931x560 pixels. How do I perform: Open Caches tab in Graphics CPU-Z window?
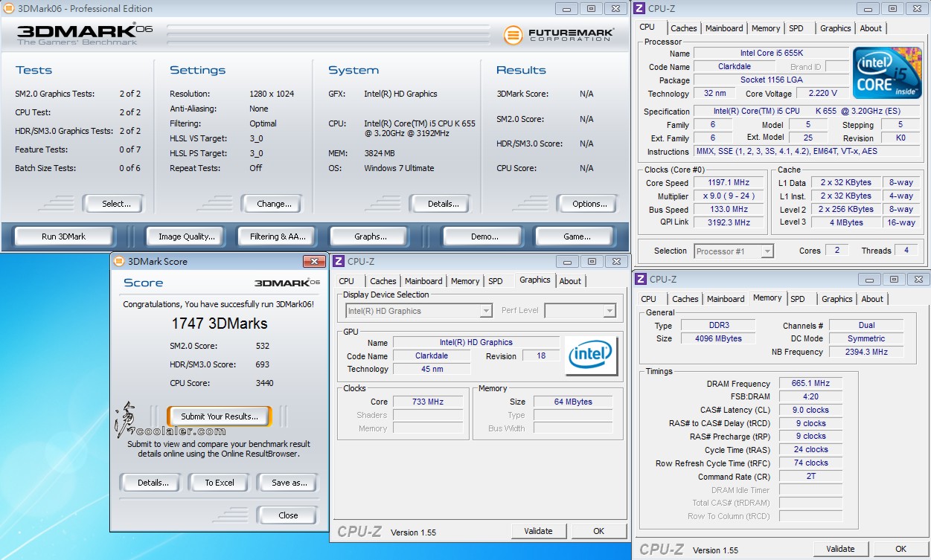point(383,281)
